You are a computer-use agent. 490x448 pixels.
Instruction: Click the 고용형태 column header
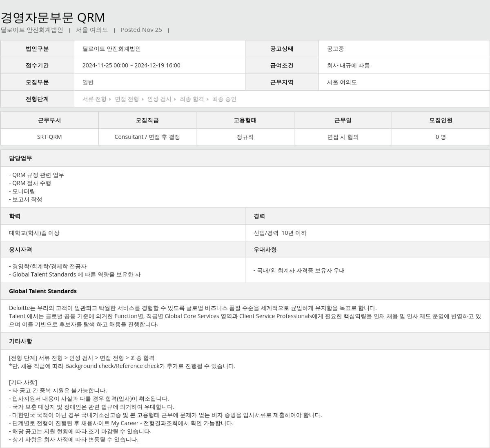pos(245,120)
